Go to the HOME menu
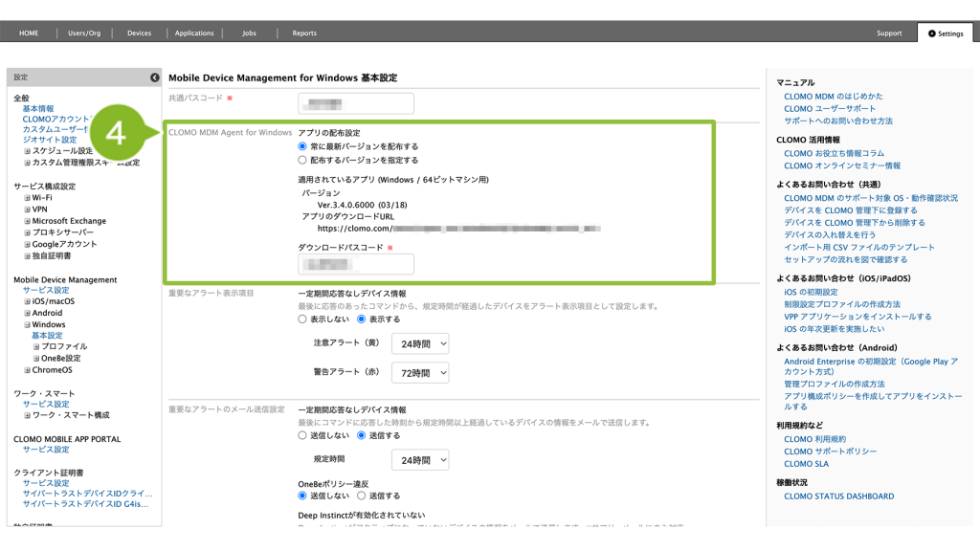This screenshot has height=551, width=980. point(29,33)
